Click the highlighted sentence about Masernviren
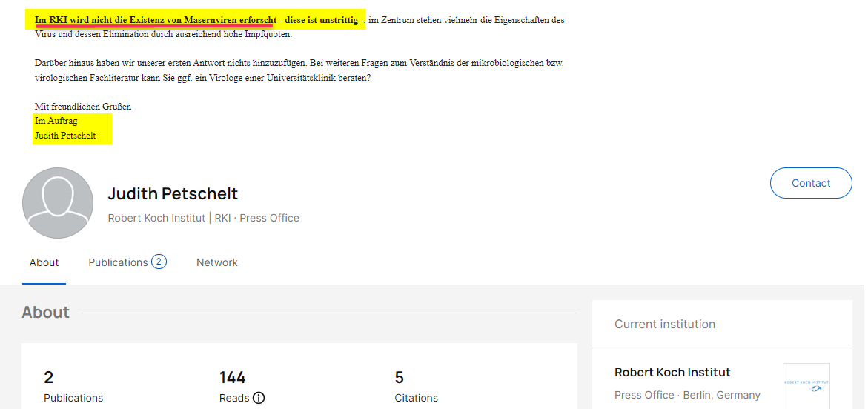The height and width of the screenshot is (409, 868). pyautogui.click(x=199, y=20)
